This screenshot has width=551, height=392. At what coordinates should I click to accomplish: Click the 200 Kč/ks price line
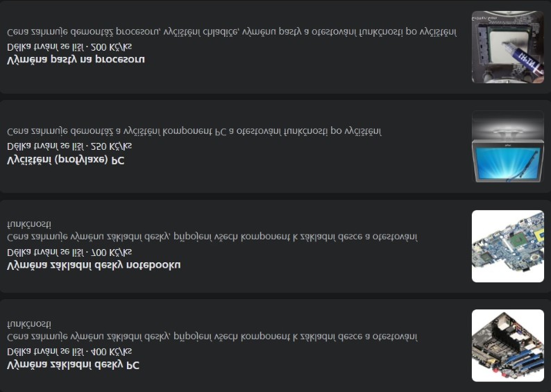click(x=69, y=46)
